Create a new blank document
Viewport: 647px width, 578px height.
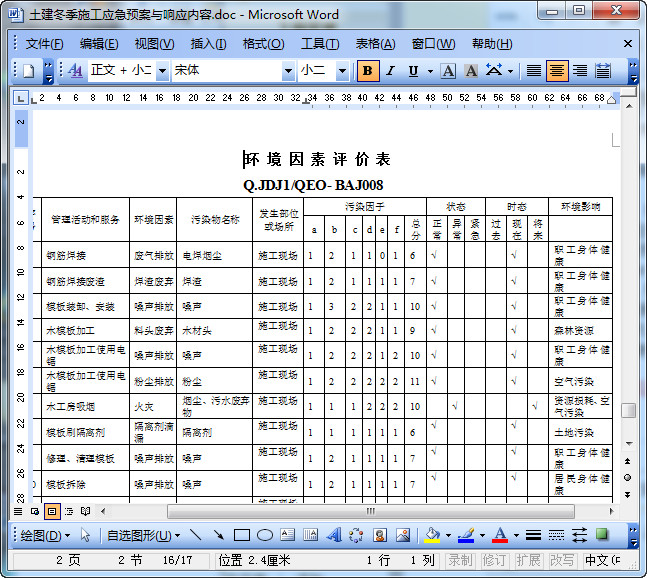click(x=28, y=71)
